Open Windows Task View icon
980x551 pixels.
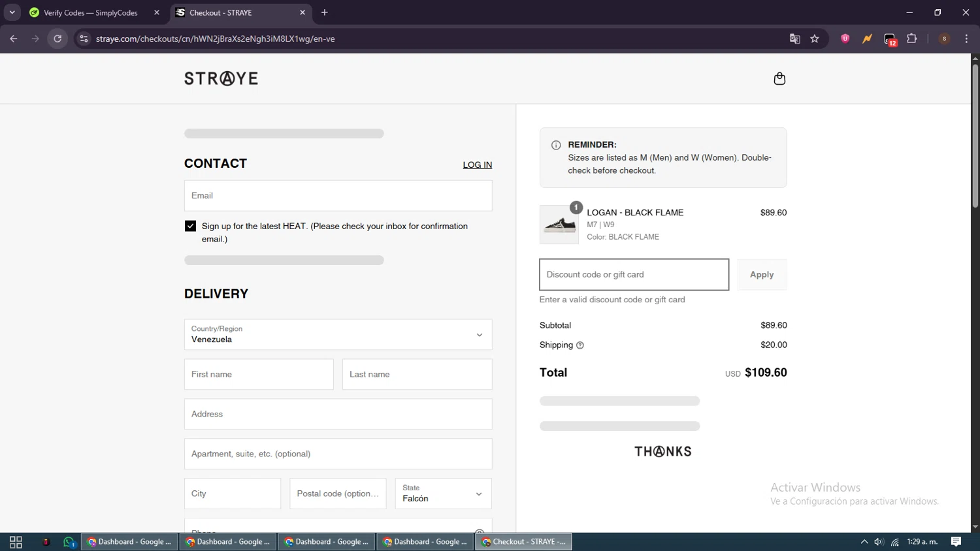pyautogui.click(x=16, y=542)
